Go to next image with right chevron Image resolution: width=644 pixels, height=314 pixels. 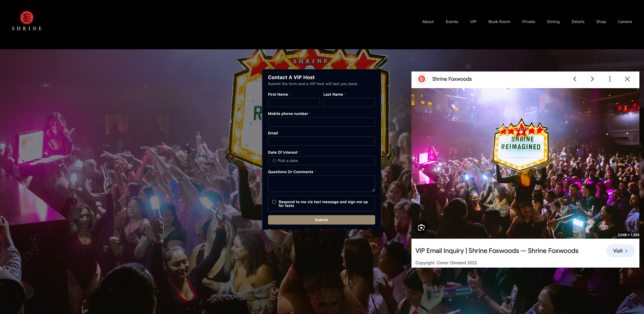592,79
